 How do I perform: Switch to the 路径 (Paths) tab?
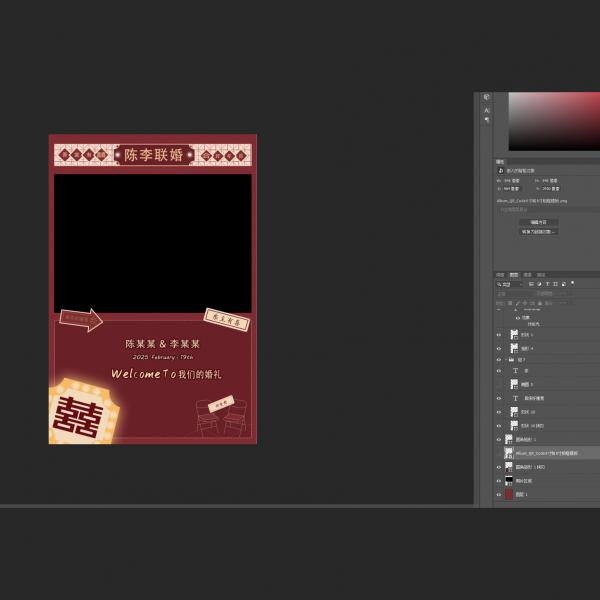pyautogui.click(x=541, y=274)
